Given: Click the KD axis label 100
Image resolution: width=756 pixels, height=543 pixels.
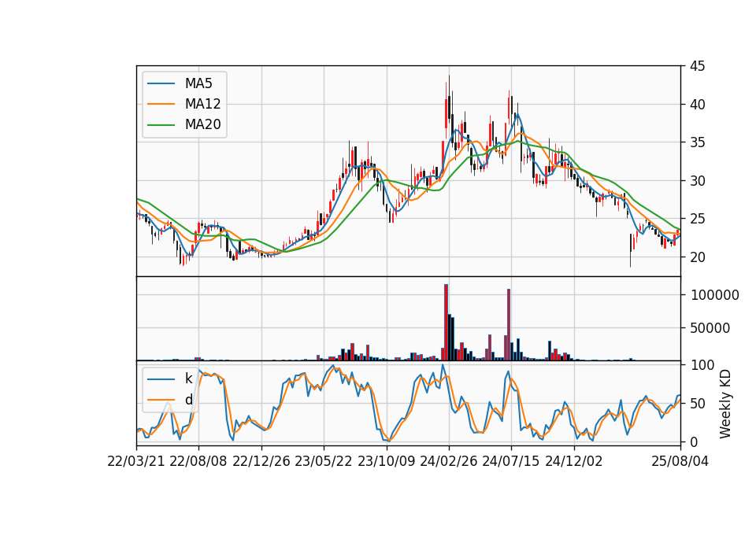Looking at the screenshot, I should 702,365.
